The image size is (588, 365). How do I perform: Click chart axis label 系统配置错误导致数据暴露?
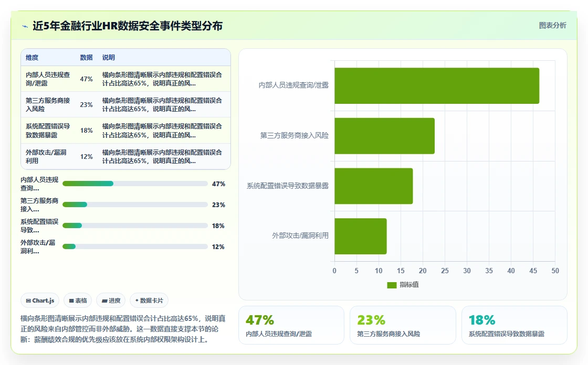pyautogui.click(x=288, y=186)
